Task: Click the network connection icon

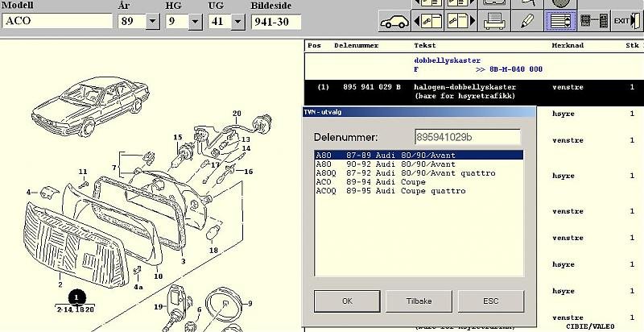Action: tap(593, 20)
